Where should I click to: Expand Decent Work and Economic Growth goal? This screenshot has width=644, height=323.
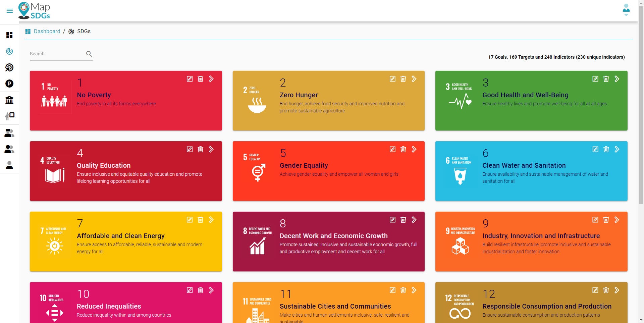point(414,220)
